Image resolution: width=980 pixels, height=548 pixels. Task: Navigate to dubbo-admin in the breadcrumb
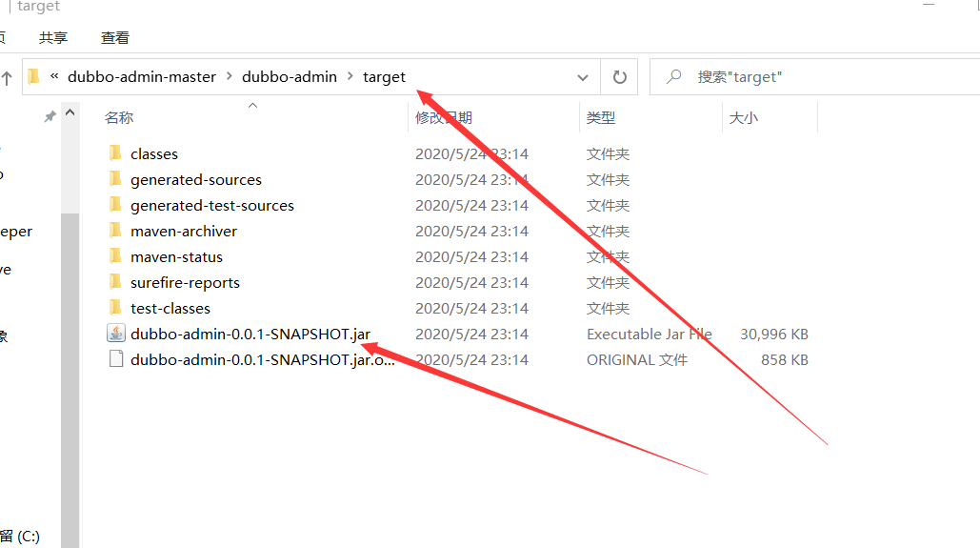pyautogui.click(x=290, y=77)
